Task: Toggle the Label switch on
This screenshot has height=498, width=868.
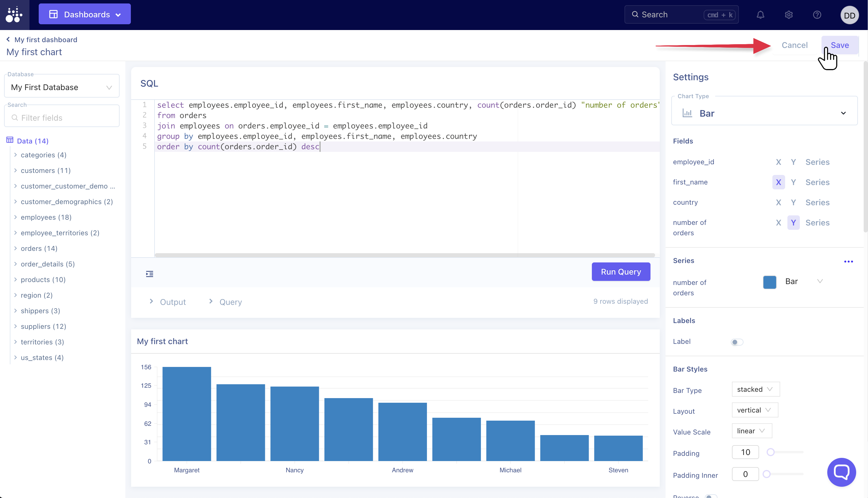Action: [737, 342]
